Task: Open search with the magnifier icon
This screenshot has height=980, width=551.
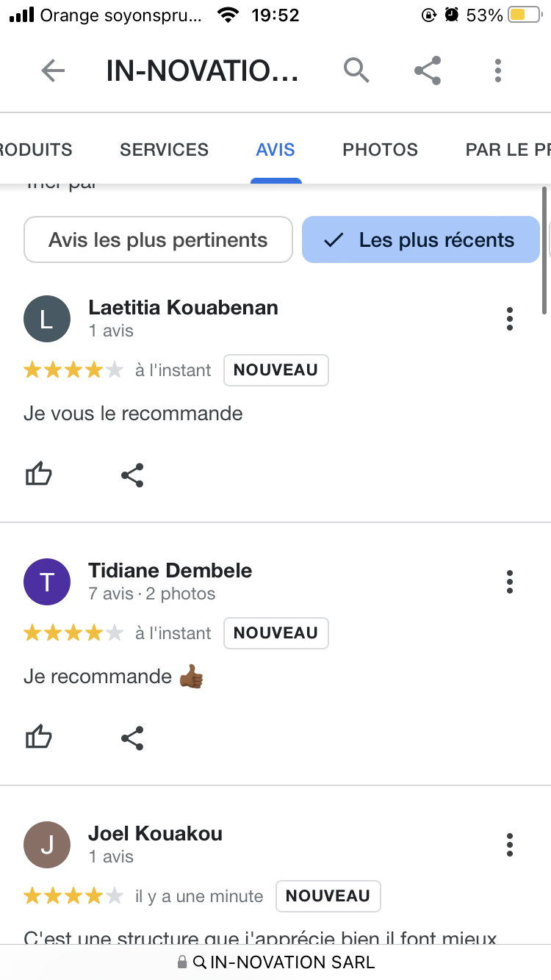Action: tap(356, 71)
